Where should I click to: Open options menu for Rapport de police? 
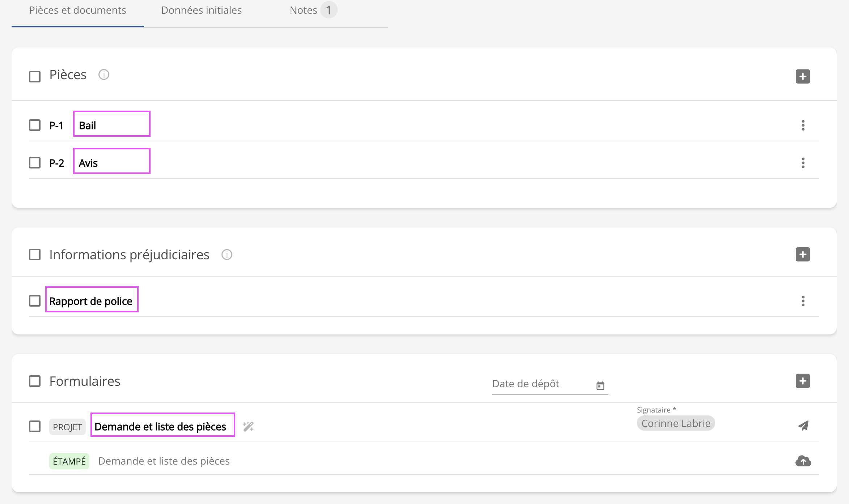(x=803, y=301)
